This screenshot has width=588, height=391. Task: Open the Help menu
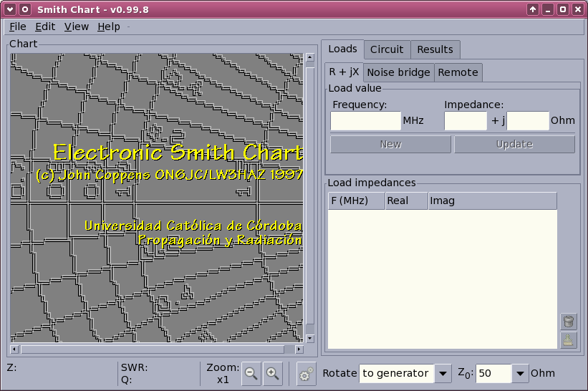coord(109,26)
